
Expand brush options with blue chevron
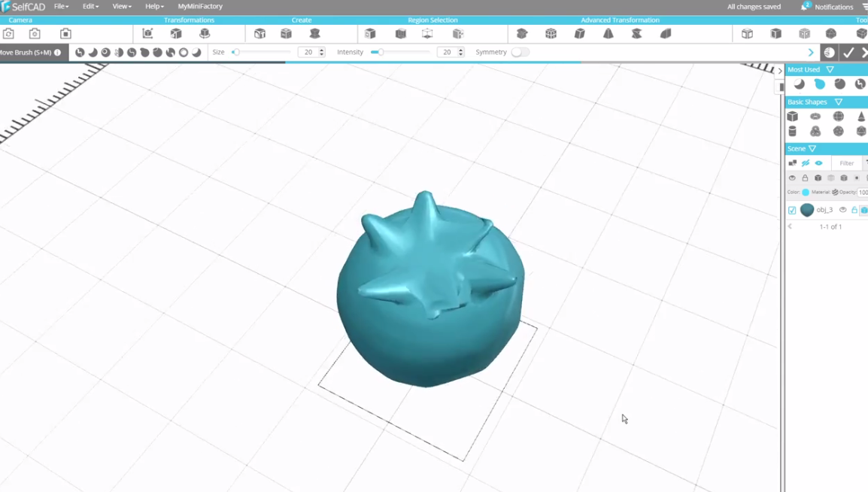(811, 53)
